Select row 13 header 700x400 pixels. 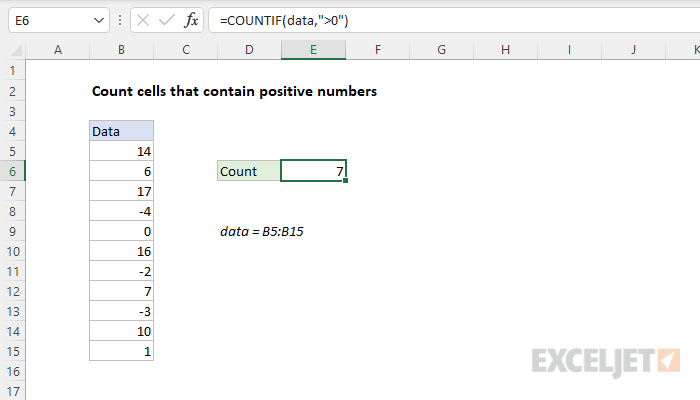pos(12,311)
